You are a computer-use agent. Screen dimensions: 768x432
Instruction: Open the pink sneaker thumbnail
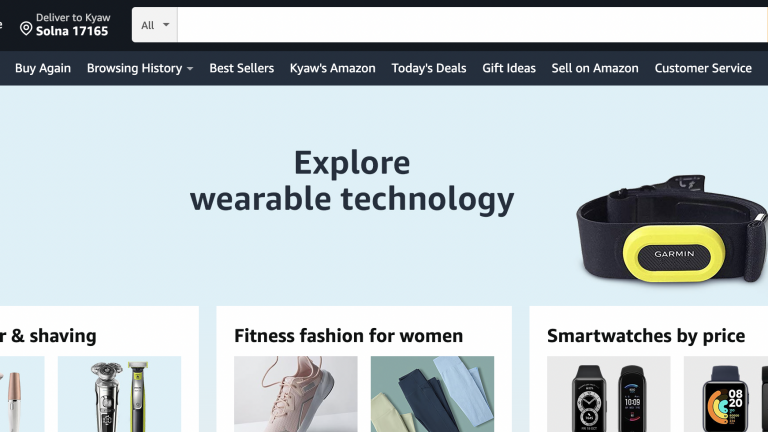click(x=296, y=394)
